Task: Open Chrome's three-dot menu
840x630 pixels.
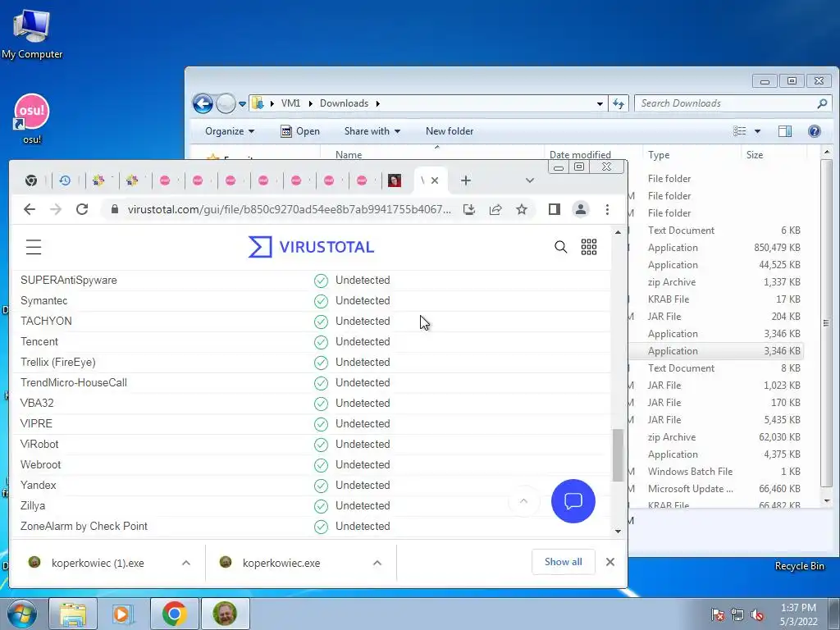Action: (607, 209)
